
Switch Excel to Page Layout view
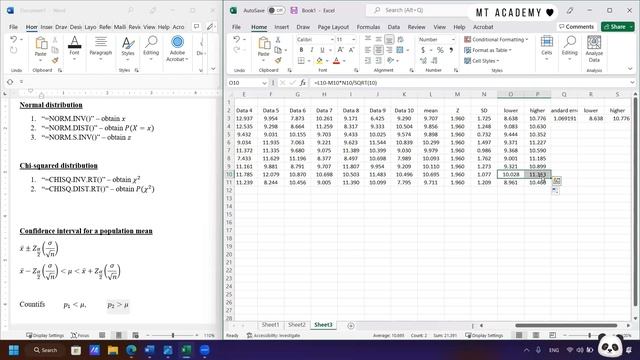click(536, 335)
